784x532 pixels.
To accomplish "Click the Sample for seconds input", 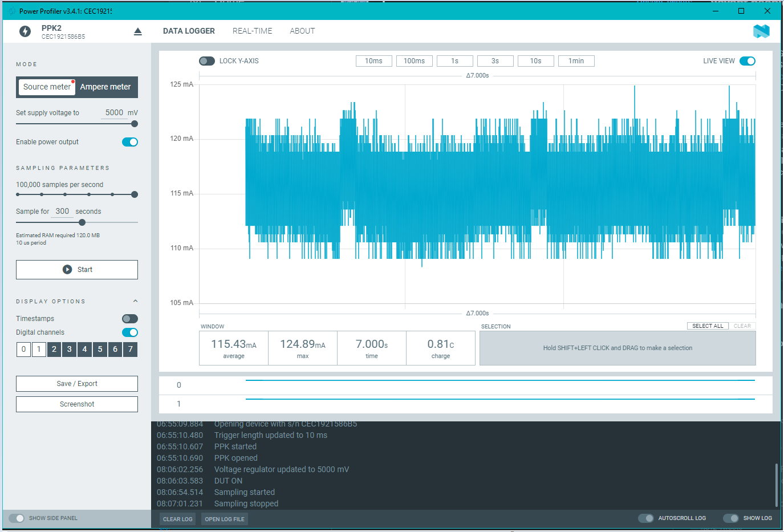I will (x=62, y=212).
